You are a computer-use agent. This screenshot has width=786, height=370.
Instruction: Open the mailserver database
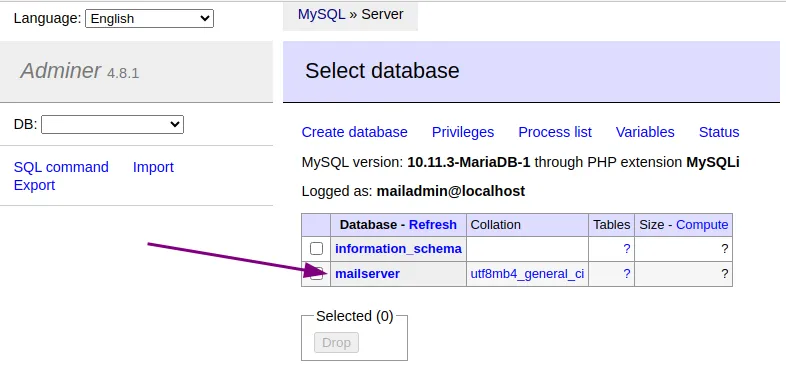pos(367,274)
